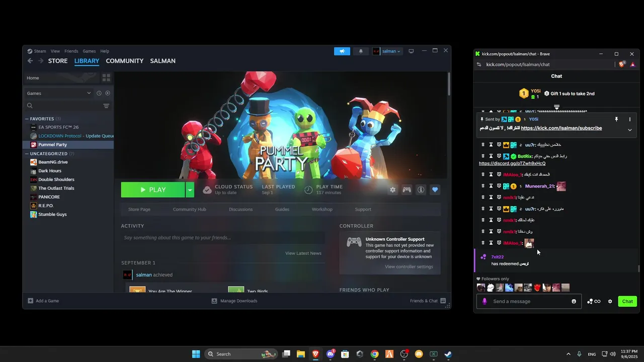
Task: Timeout Muneerah_21 using hourglass icon
Action: [x=491, y=186]
